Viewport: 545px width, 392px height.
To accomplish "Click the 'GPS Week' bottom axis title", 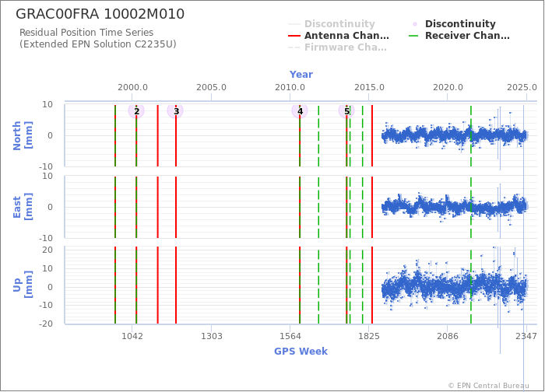I will 301,352.
